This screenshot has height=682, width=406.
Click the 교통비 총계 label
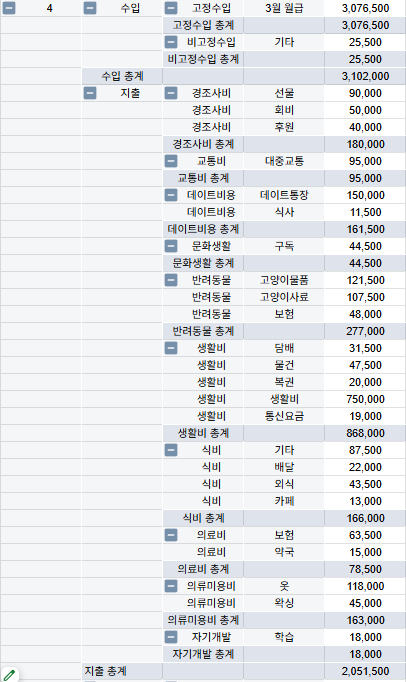click(x=203, y=178)
